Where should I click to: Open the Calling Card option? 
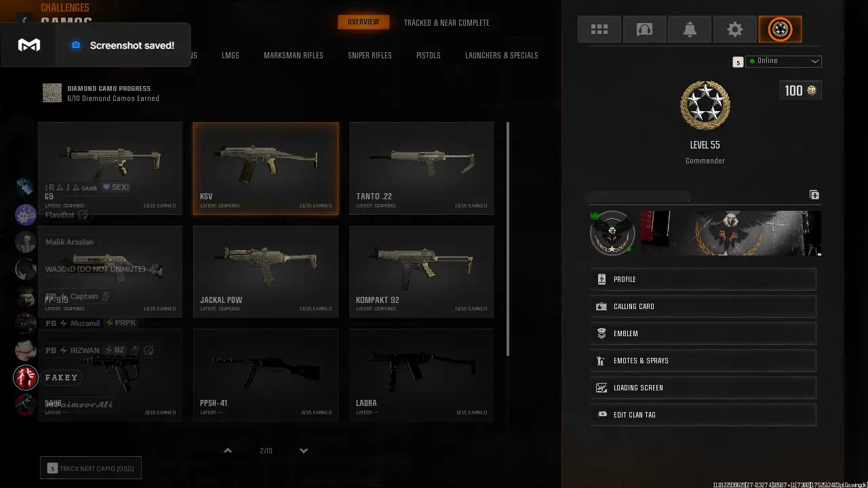tap(703, 306)
